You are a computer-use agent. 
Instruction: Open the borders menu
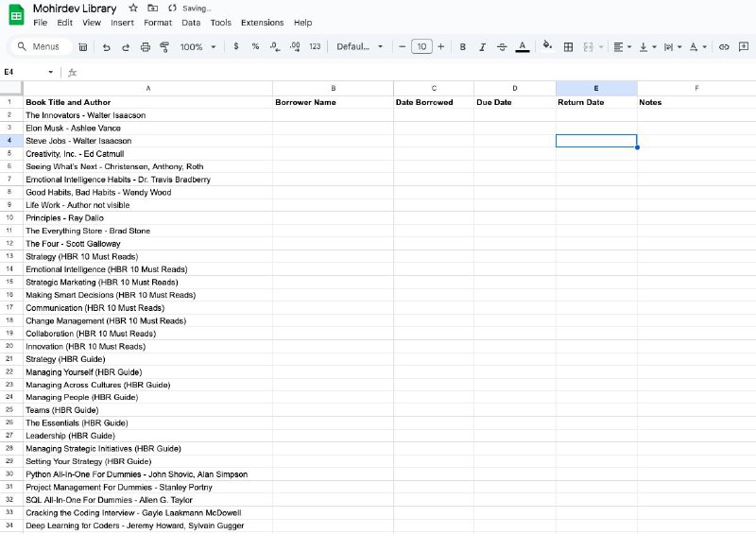click(569, 47)
